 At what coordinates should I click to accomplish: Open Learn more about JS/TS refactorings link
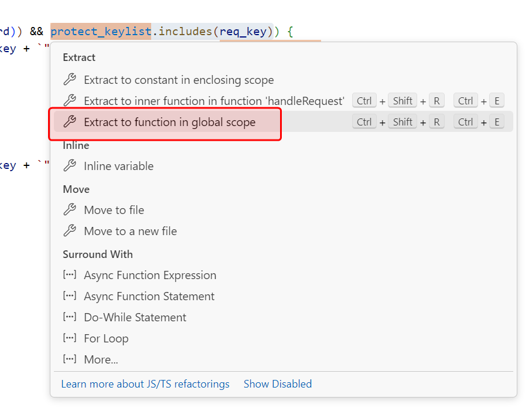coord(145,384)
